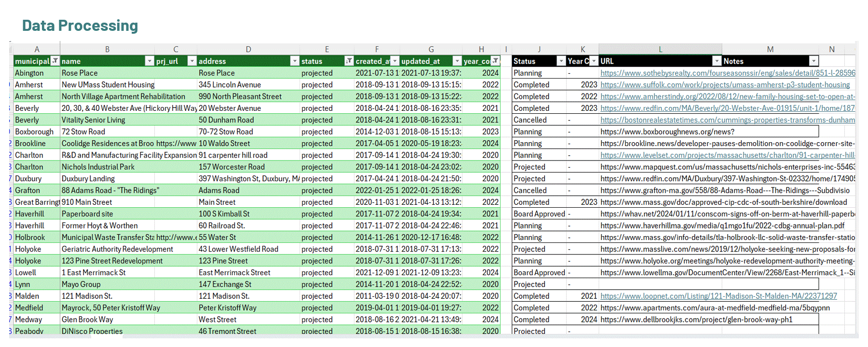The width and height of the screenshot is (868, 347).
Task: Open the loopnet.com 121-Madison-St link
Action: 719,296
